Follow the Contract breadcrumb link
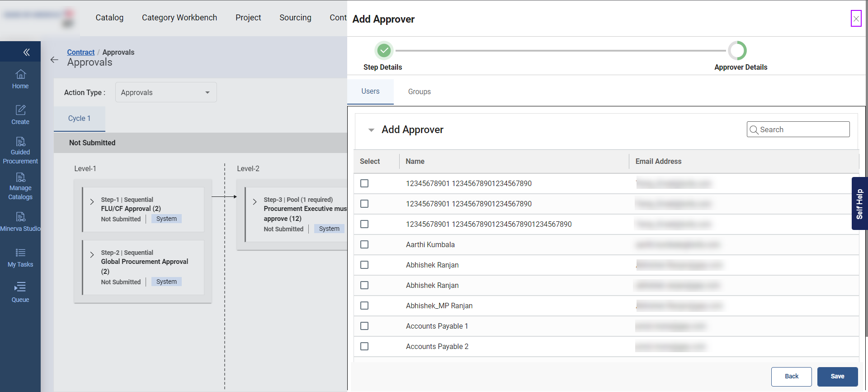The width and height of the screenshot is (868, 392). coord(81,52)
